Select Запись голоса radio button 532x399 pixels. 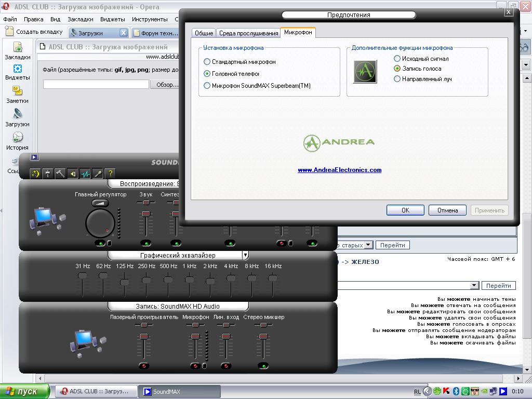[x=397, y=69]
